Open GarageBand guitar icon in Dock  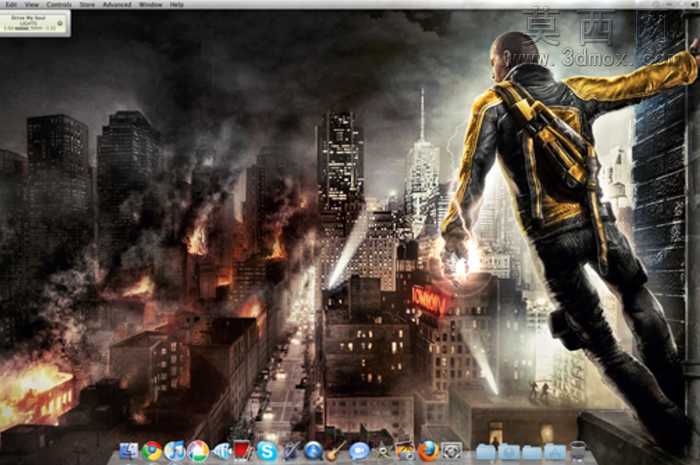(x=336, y=451)
